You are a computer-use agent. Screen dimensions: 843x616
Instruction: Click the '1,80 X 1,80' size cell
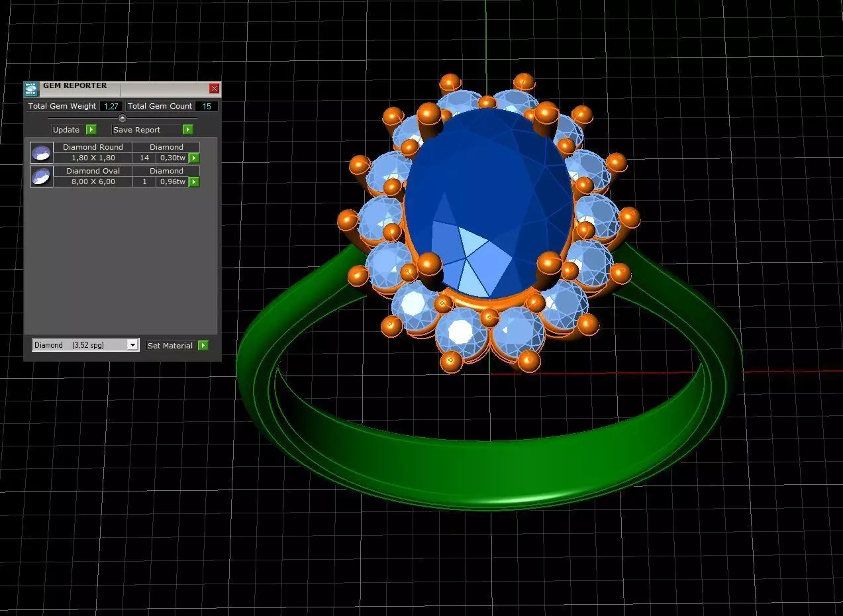pyautogui.click(x=93, y=158)
